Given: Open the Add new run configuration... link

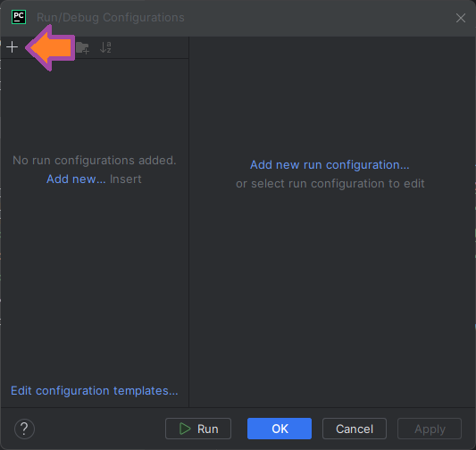Looking at the screenshot, I should (330, 165).
